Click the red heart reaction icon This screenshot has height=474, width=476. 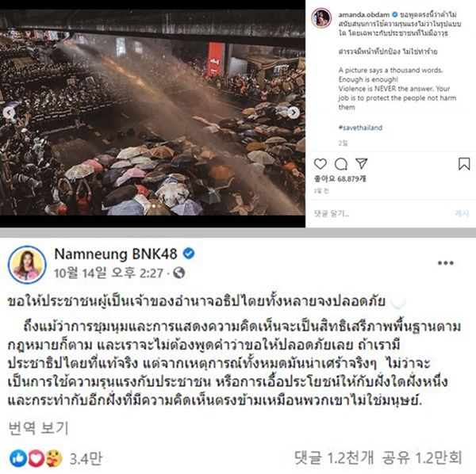point(36,458)
